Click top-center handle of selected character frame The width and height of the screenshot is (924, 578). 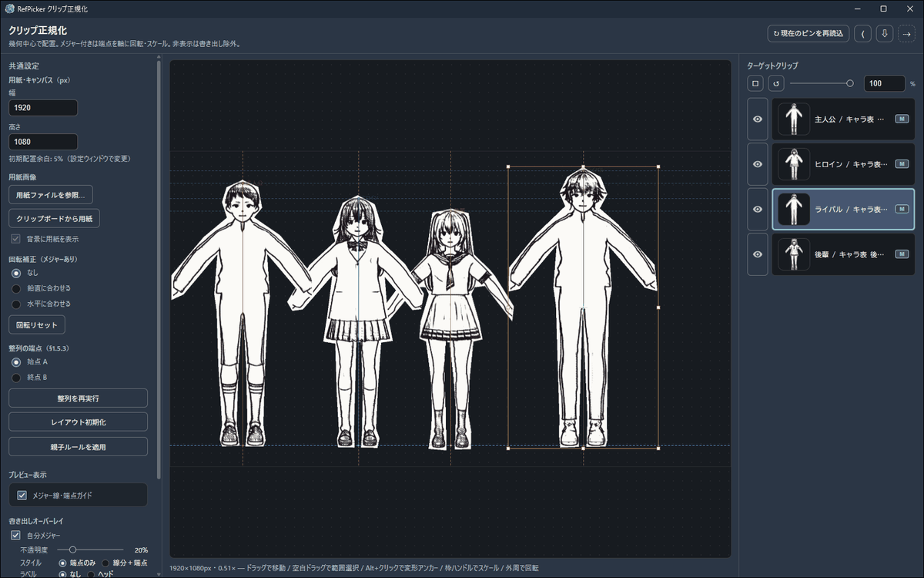583,166
